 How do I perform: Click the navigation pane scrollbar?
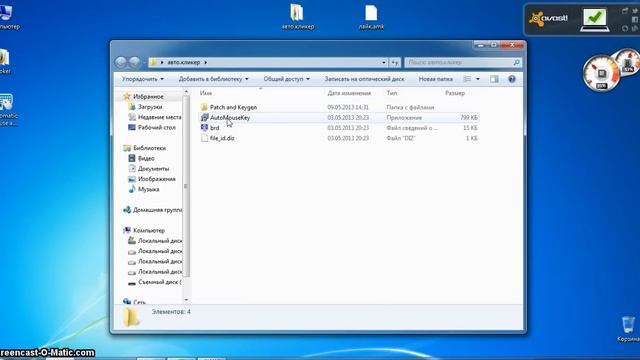(x=186, y=186)
